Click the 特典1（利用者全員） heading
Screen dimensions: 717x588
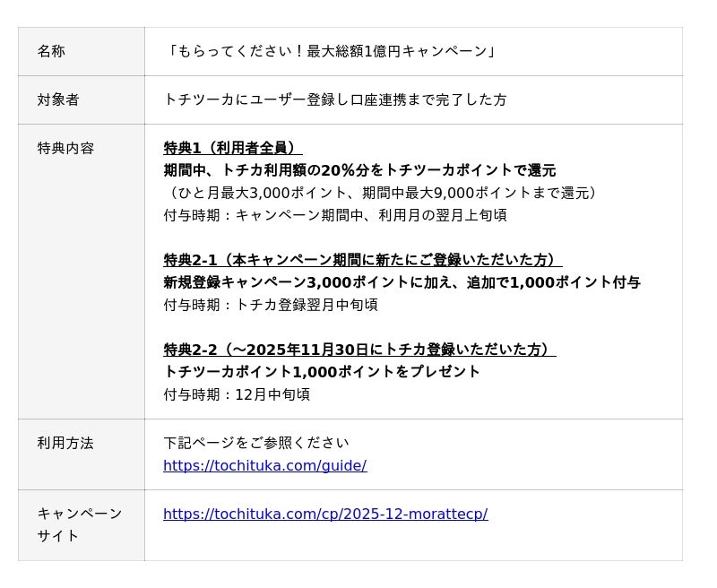click(233, 149)
